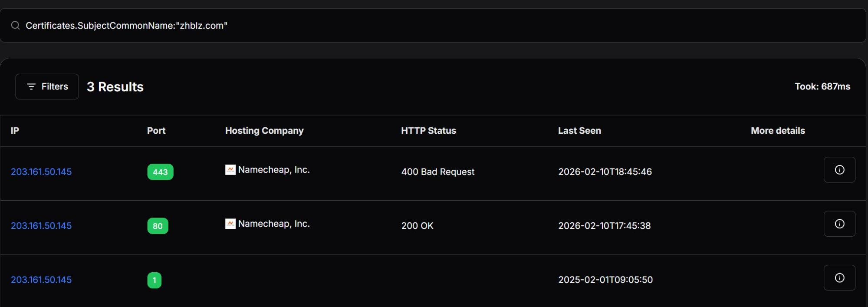Click the Port column header
Image resolution: width=868 pixels, height=307 pixels.
tap(156, 131)
